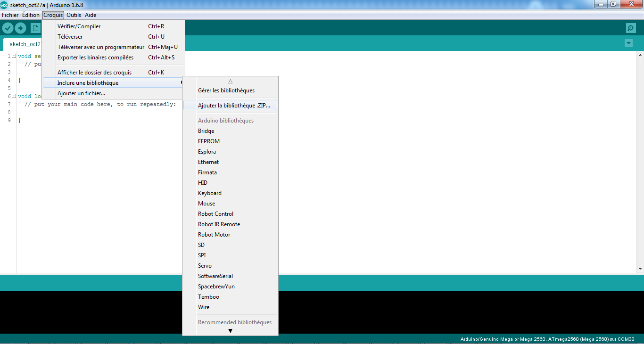The width and height of the screenshot is (644, 344).
Task: Include the Servo library
Action: click(230, 266)
